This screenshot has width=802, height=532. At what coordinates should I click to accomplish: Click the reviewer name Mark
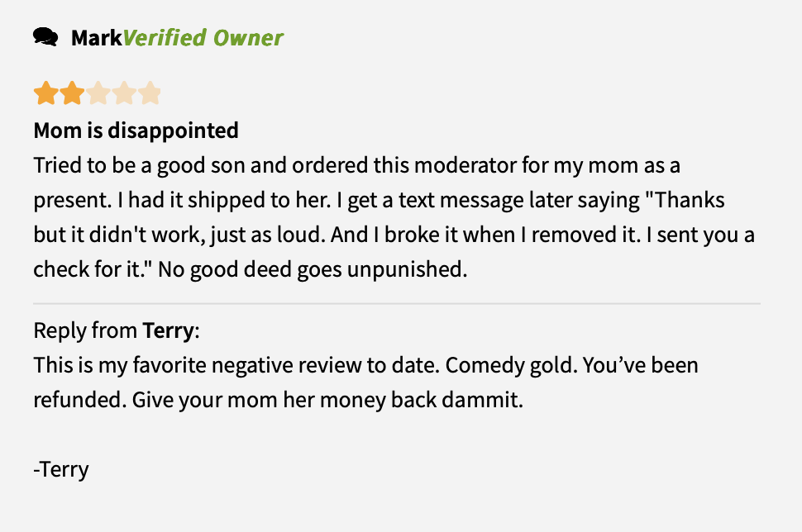click(x=96, y=38)
